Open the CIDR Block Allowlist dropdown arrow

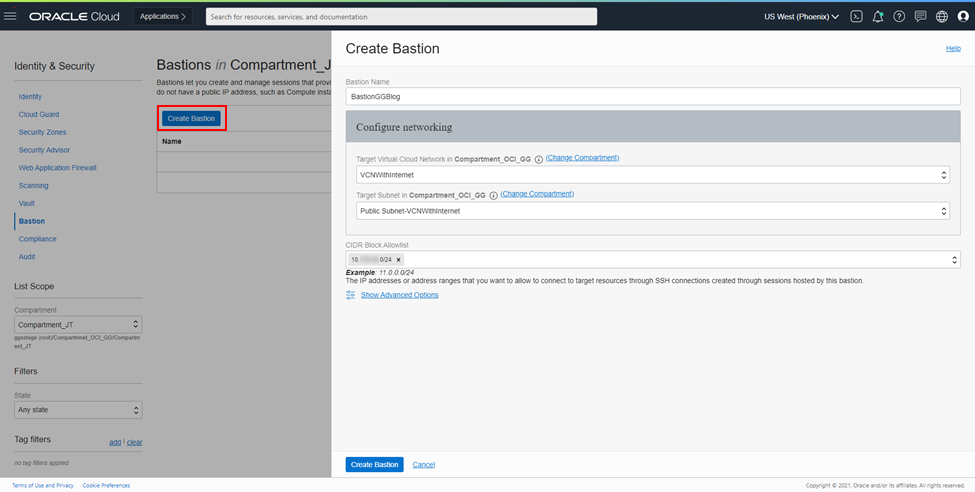[954, 260]
